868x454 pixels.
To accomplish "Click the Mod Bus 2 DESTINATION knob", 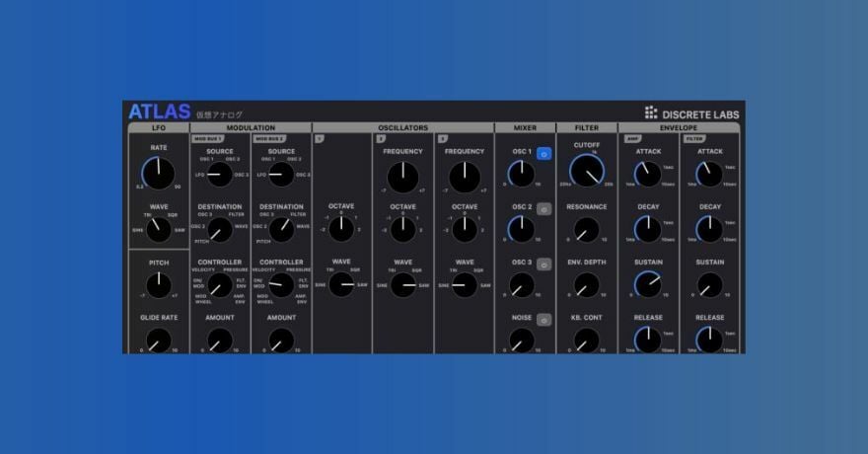I will pyautogui.click(x=281, y=229).
